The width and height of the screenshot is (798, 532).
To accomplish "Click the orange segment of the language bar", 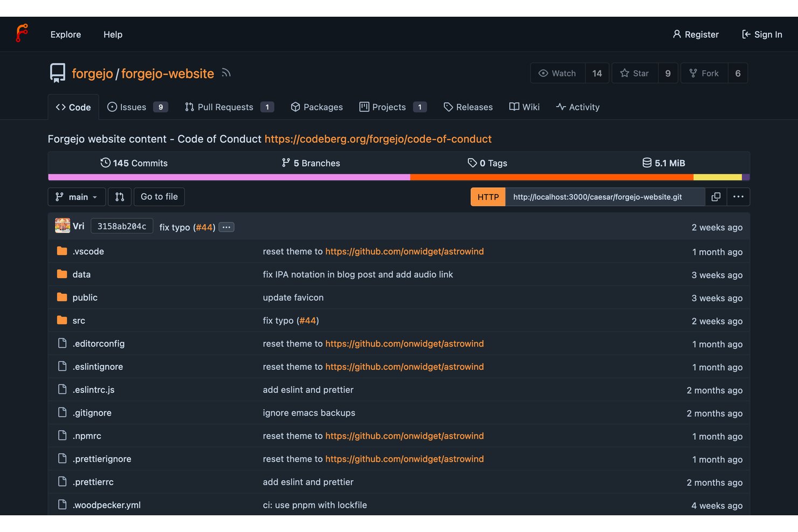I will [x=552, y=177].
